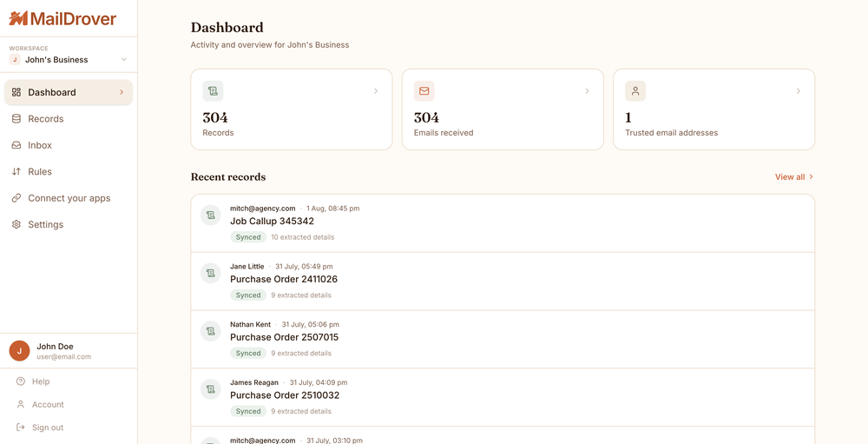Screen dimensions: 868x444
Task: Open Connect your apps
Action: coord(69,198)
